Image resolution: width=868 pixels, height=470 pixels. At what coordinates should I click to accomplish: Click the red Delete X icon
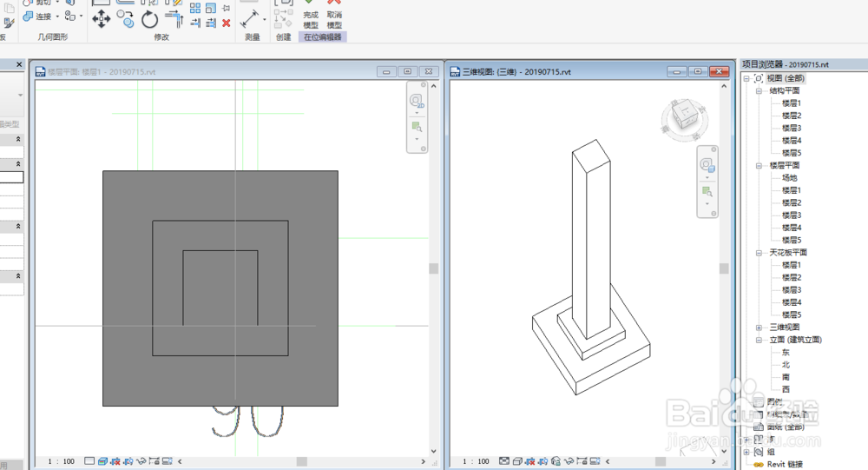pyautogui.click(x=226, y=23)
